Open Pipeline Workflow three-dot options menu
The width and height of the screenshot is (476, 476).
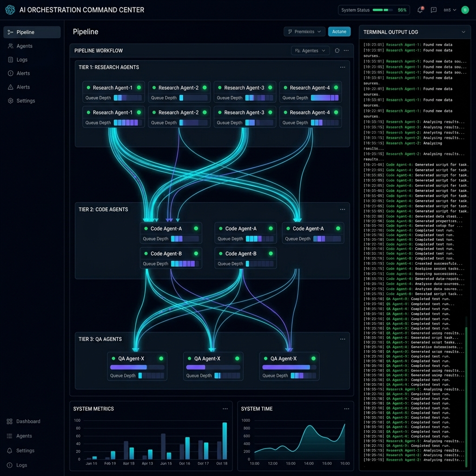[x=346, y=51]
